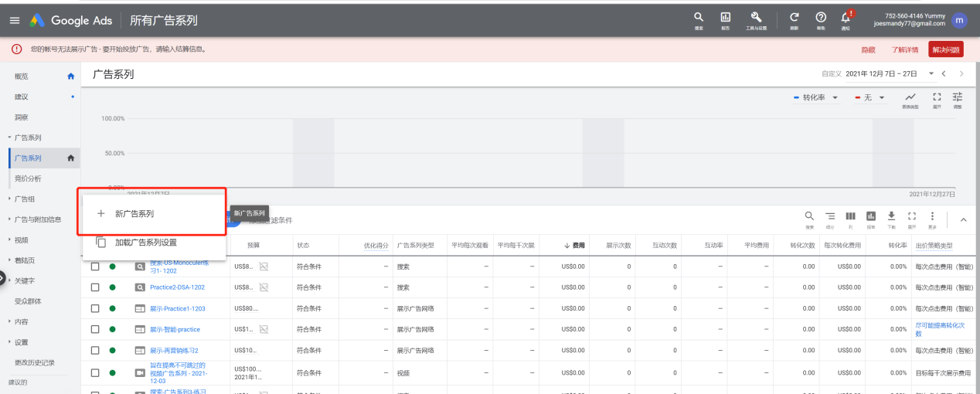Collapse the table with up chevron
The image size is (980, 394).
tap(963, 220)
